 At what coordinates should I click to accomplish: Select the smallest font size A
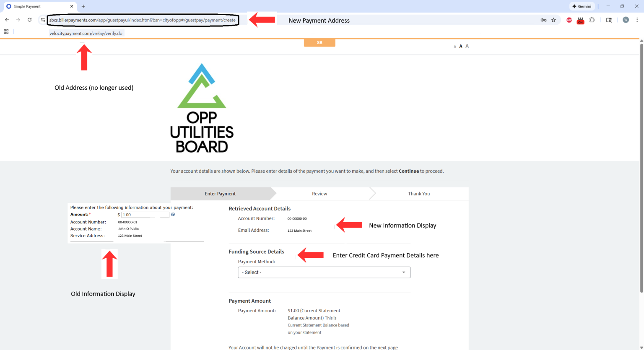point(455,47)
